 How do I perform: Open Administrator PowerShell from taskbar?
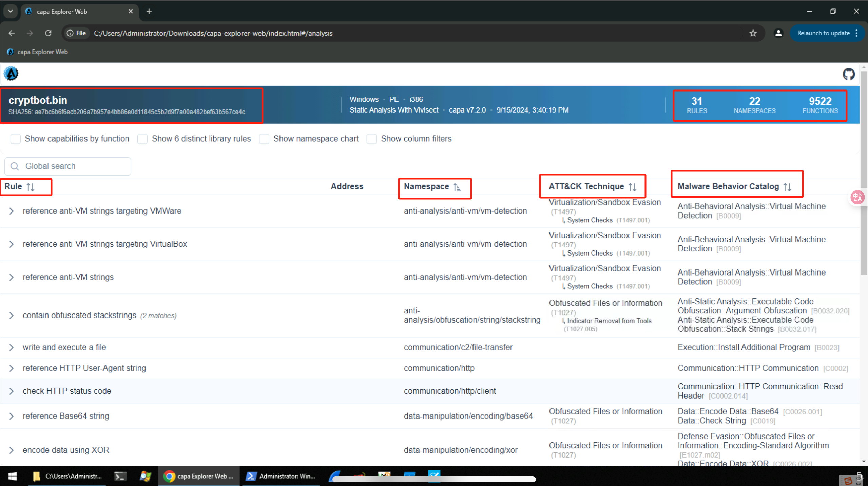(281, 476)
